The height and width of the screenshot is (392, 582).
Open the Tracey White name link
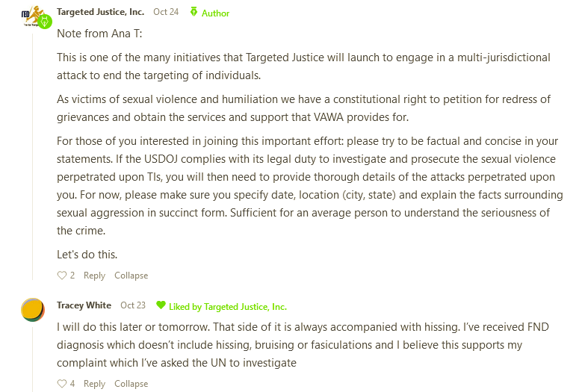click(x=84, y=305)
